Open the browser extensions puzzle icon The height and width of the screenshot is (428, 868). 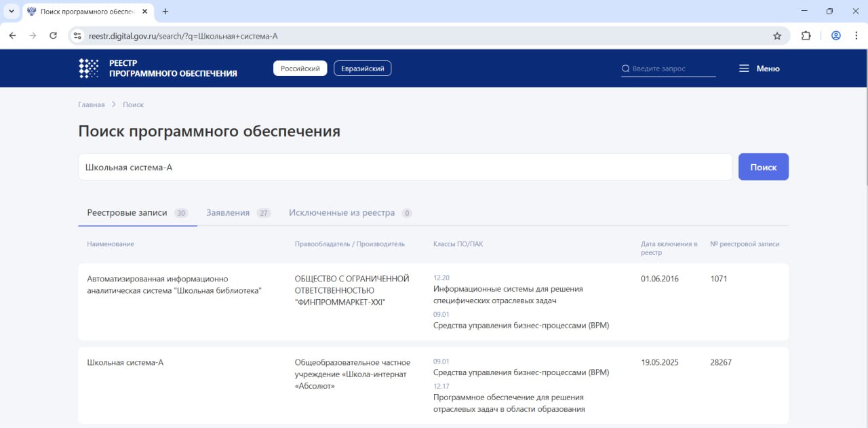coord(806,36)
